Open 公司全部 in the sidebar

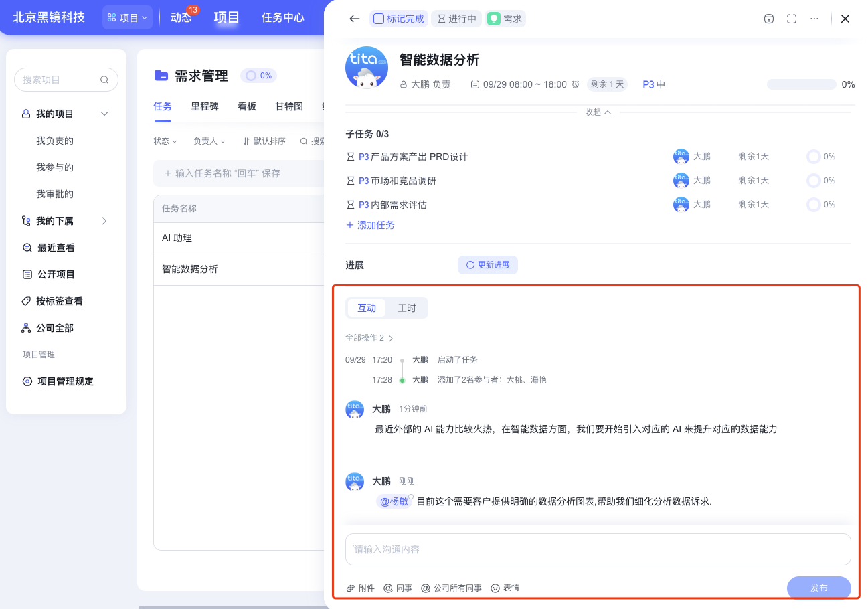(48, 328)
